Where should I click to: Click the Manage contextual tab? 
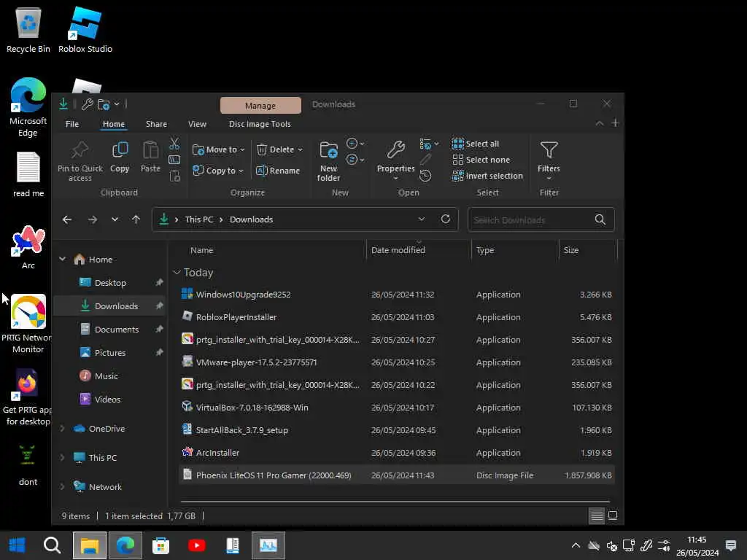(x=260, y=105)
